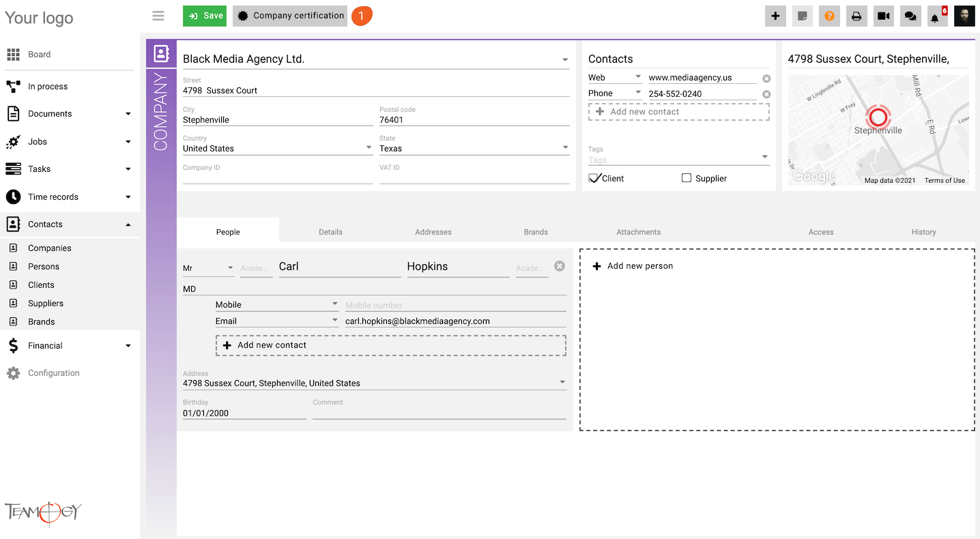Viewport: 980px width, 539px height.
Task: Switch to the Addresses tab
Action: coord(433,232)
